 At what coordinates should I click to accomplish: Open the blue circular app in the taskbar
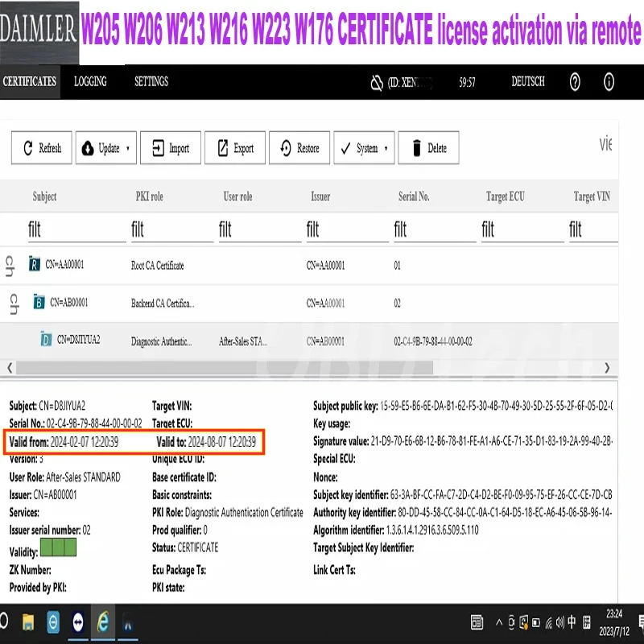pos(52,622)
